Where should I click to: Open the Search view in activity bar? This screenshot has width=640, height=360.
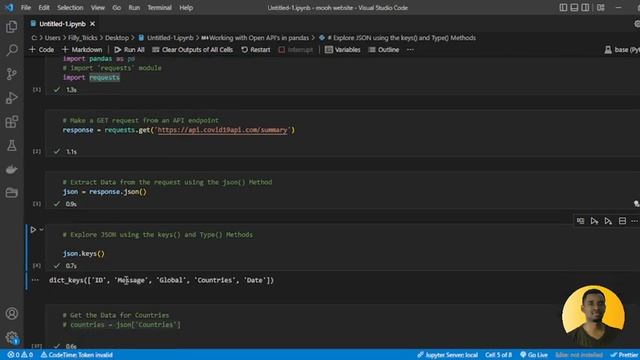coord(11,50)
